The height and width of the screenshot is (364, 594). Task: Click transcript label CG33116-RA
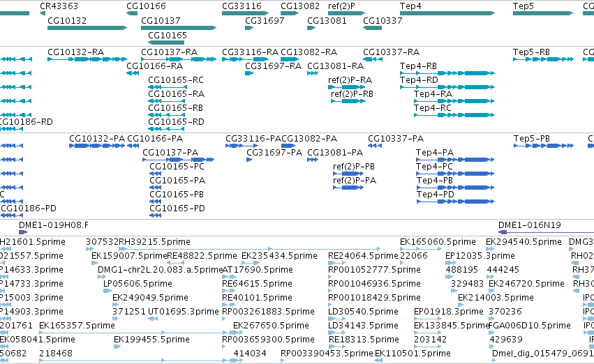pyautogui.click(x=250, y=52)
